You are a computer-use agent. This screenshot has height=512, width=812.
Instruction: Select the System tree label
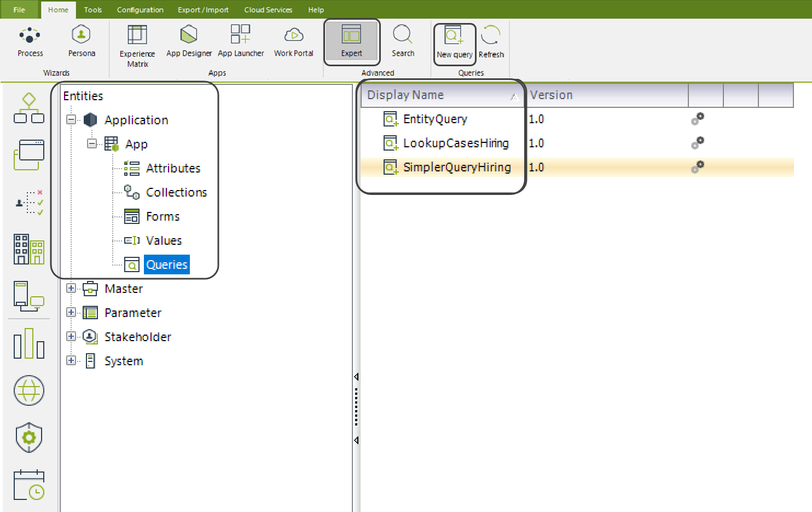(124, 361)
